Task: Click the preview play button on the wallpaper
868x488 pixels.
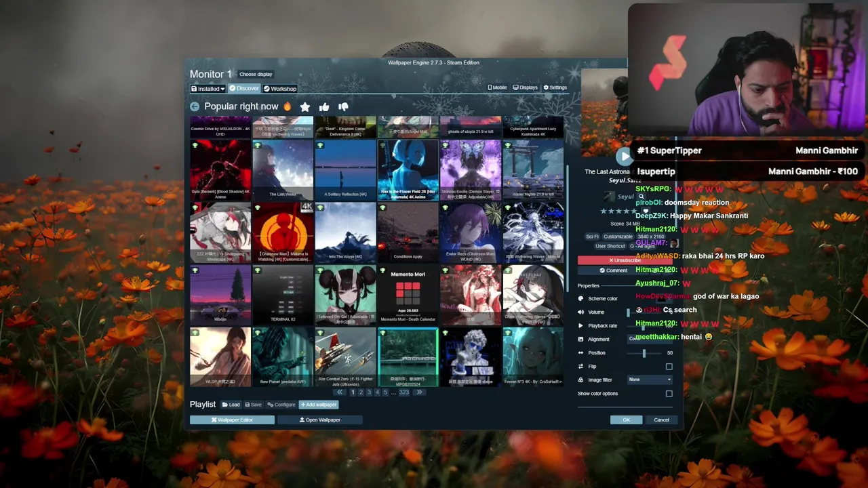Action: point(625,157)
